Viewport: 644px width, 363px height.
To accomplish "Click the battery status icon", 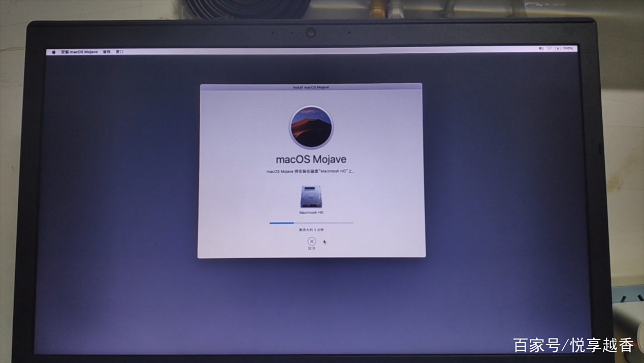I will point(558,49).
